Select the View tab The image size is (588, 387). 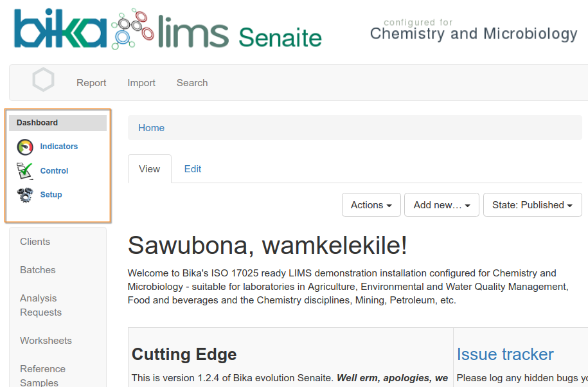150,169
